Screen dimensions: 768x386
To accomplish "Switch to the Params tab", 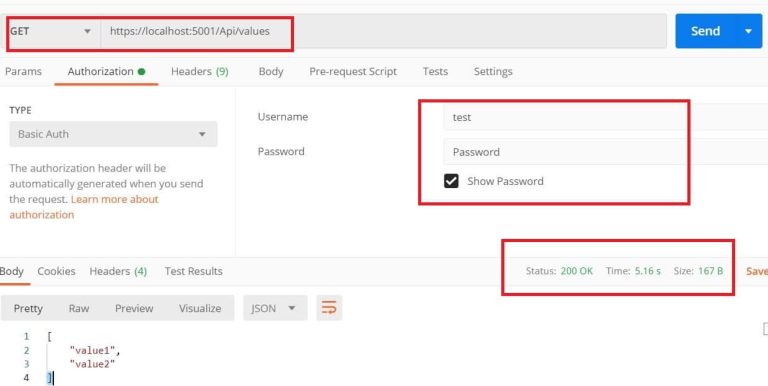I will [x=24, y=72].
